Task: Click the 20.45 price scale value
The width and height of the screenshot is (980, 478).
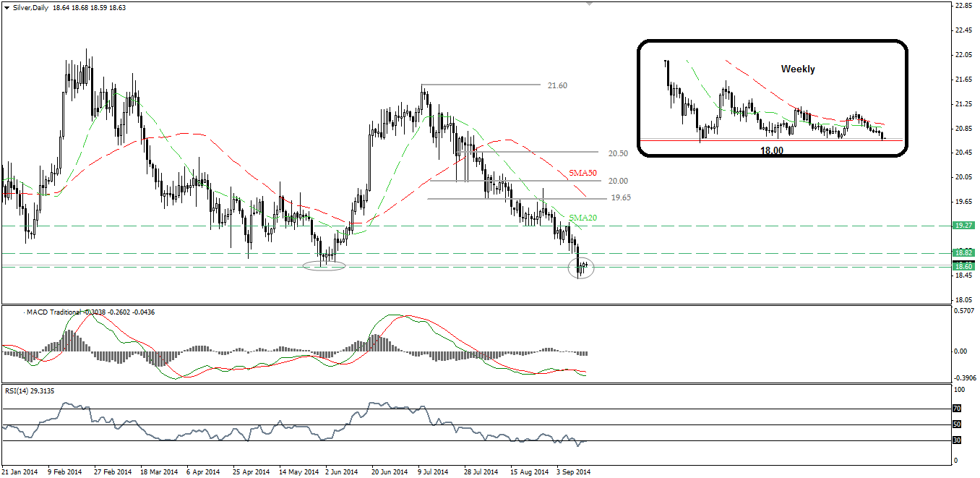Action: pyautogui.click(x=963, y=153)
